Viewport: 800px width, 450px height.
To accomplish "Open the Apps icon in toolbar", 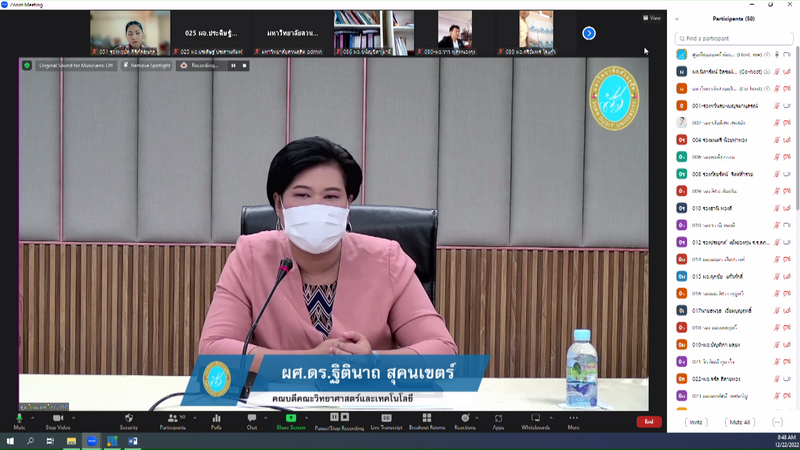I will 498,418.
